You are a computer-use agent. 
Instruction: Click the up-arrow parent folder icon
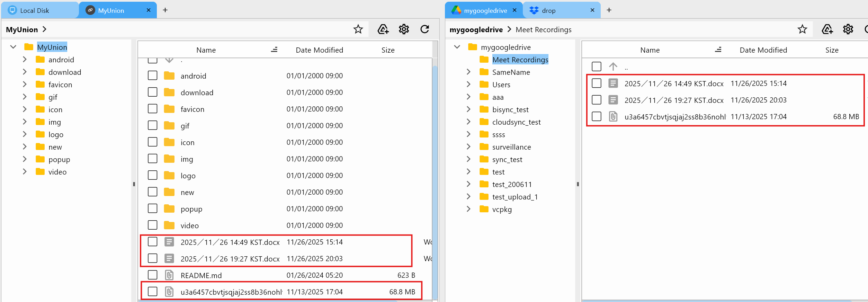(x=613, y=66)
